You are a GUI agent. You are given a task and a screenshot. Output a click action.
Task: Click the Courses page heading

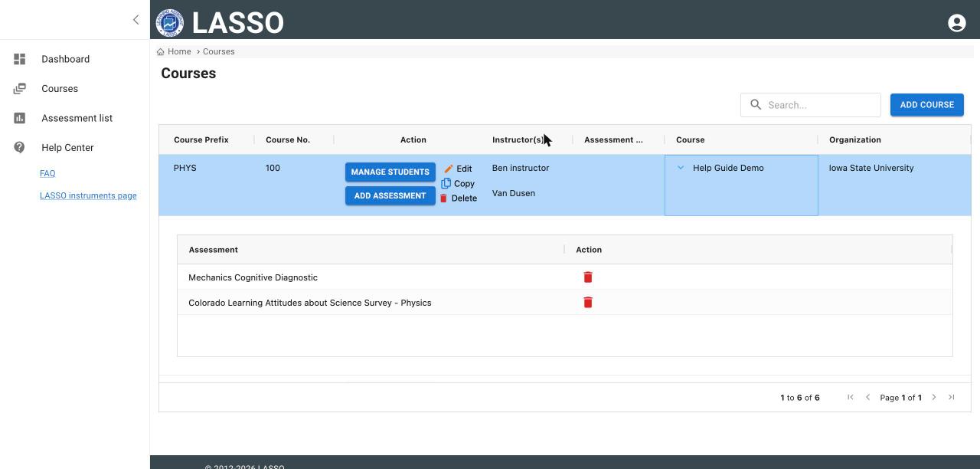(x=188, y=74)
